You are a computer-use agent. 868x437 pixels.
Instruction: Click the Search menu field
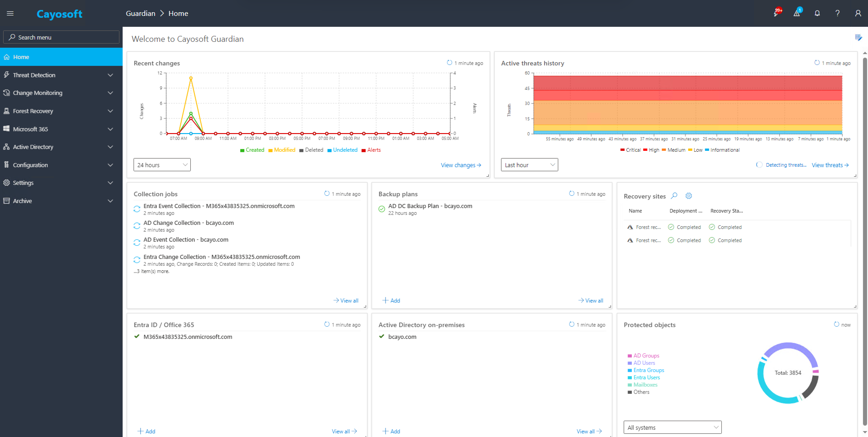pos(61,37)
